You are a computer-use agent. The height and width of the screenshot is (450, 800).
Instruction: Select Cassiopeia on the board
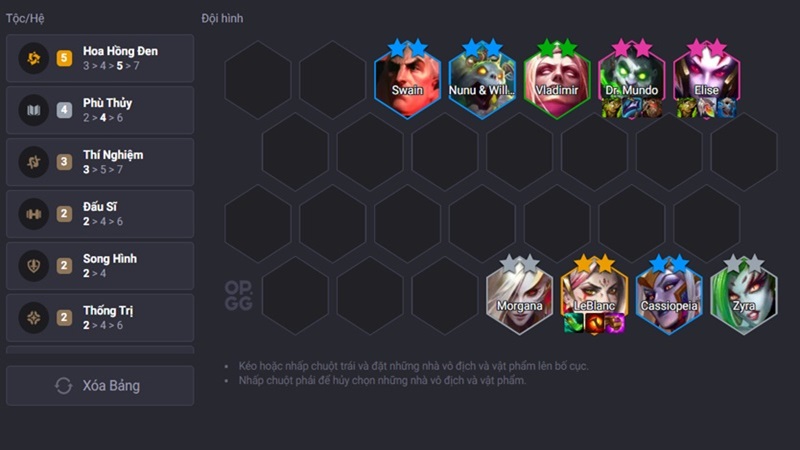(669, 296)
